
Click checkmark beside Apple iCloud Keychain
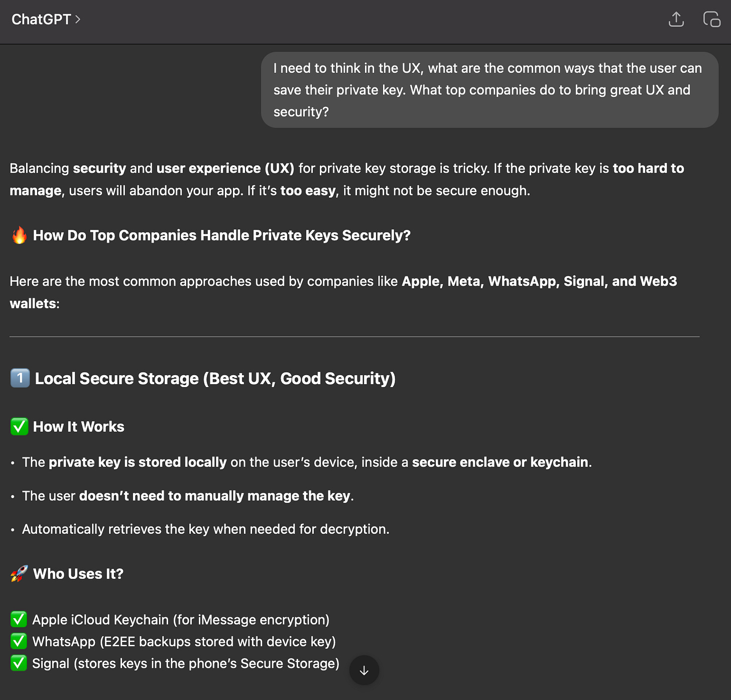coord(19,620)
